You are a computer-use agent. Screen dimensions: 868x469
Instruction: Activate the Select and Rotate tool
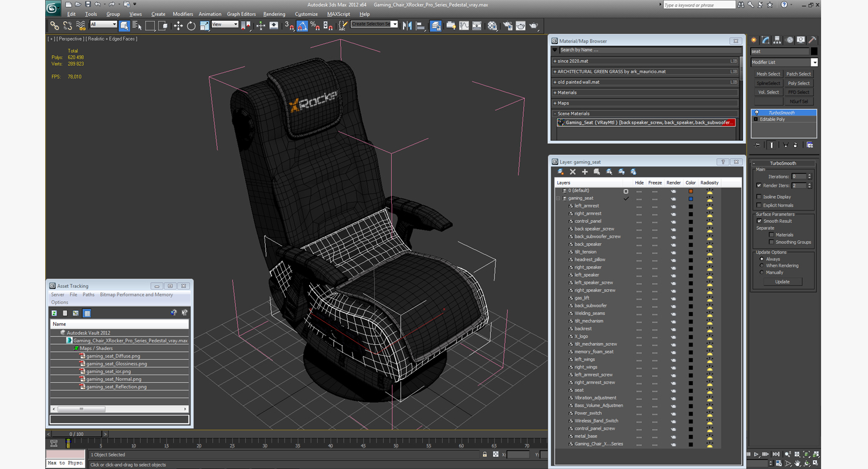tap(191, 26)
